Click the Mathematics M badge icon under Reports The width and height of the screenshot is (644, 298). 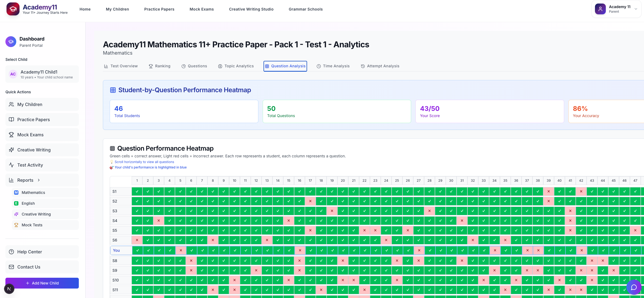tap(16, 193)
